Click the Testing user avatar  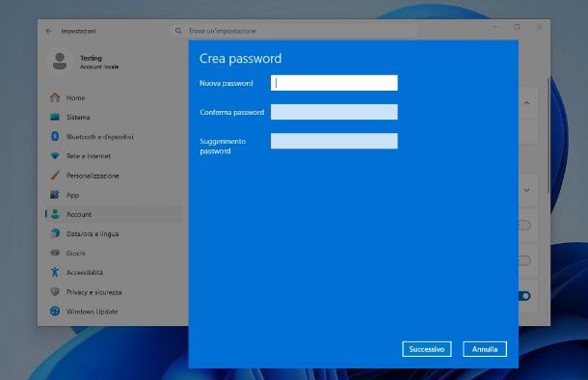[60, 62]
